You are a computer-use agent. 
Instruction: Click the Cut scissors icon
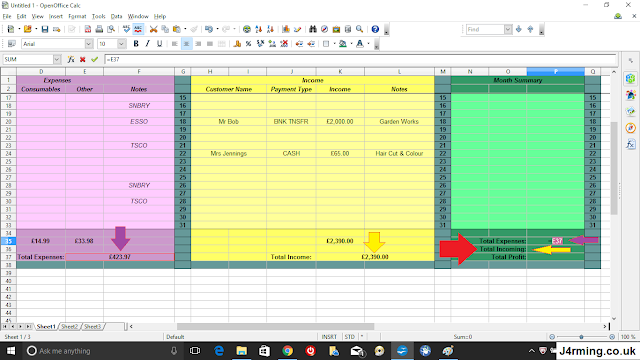point(153,29)
